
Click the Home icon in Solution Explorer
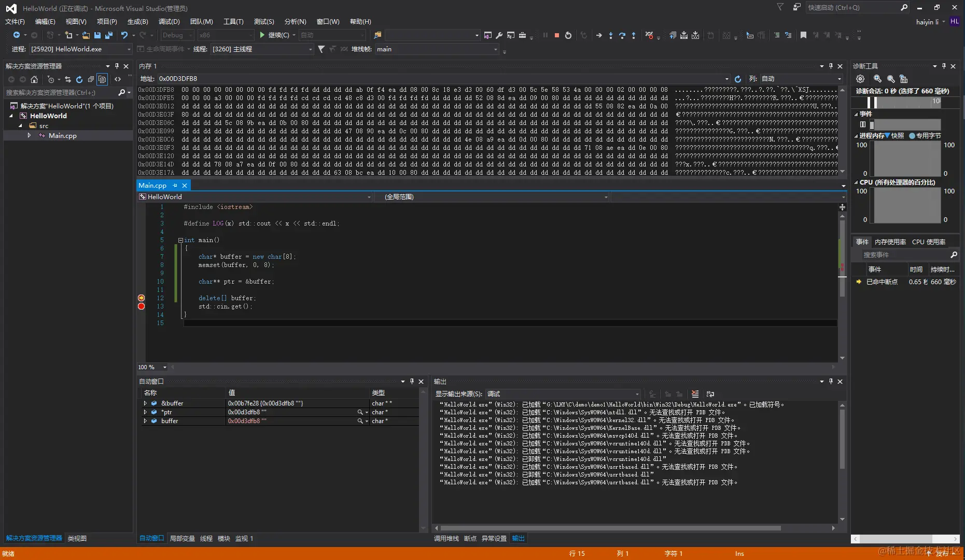tap(34, 79)
